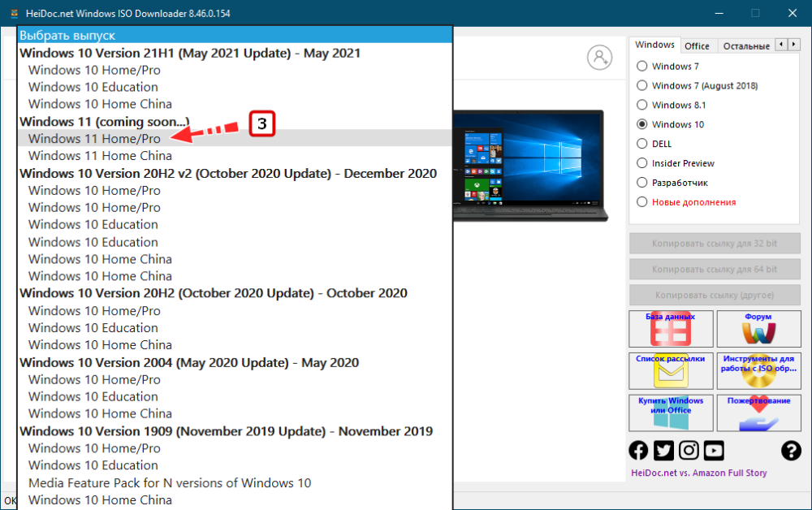Switch to the Windows tab
Screen dimensions: 812x510
coord(654,45)
